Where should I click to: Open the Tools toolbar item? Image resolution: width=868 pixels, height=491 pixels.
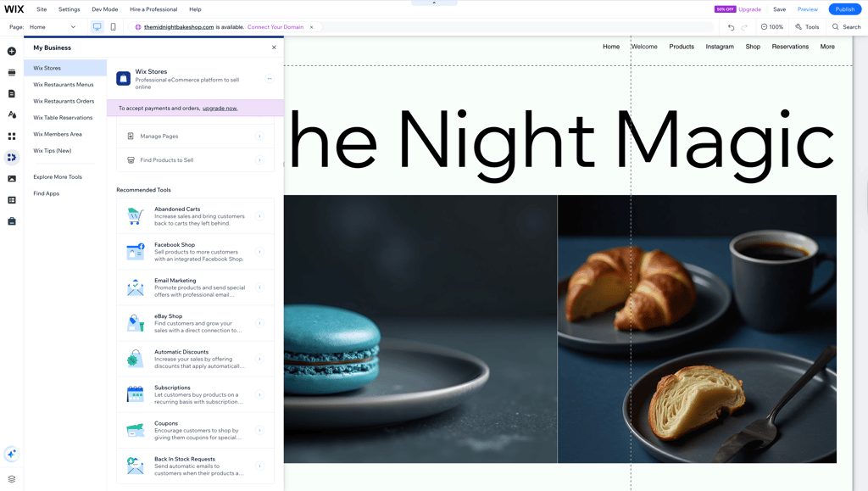coord(807,27)
